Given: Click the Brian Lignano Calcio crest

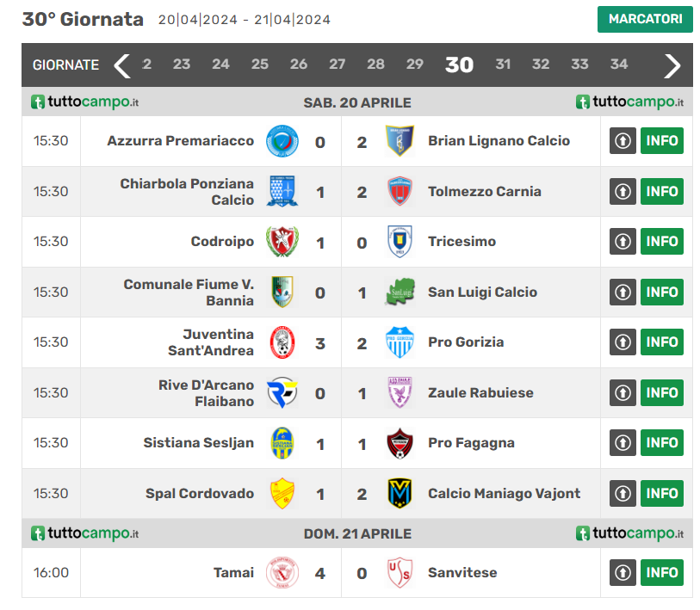Looking at the screenshot, I should click(400, 141).
